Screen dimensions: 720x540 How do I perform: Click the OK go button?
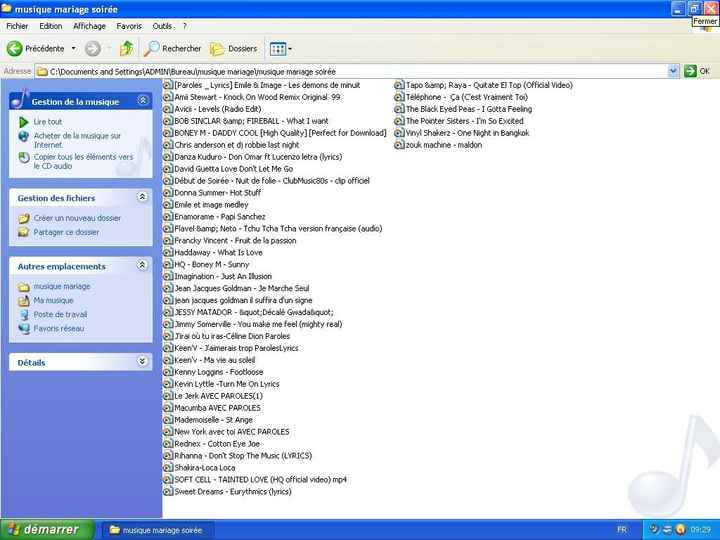(697, 71)
